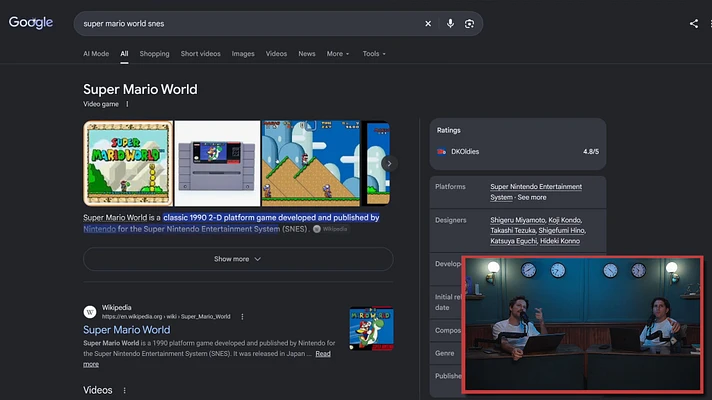Screen dimensions: 712x400
Task: Click the Ratings label
Action: (x=449, y=130)
